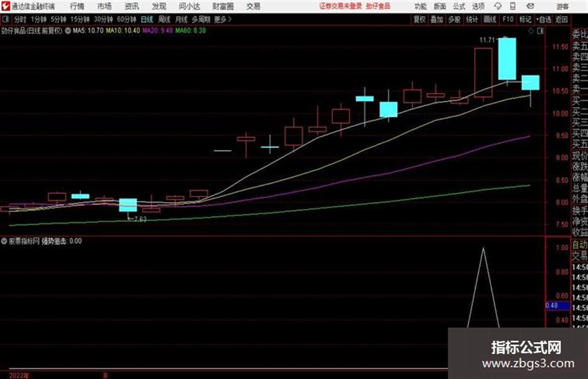The height and width of the screenshot is (379, 588).
Task: Click the 11.71 high price annotation
Action: click(x=487, y=40)
